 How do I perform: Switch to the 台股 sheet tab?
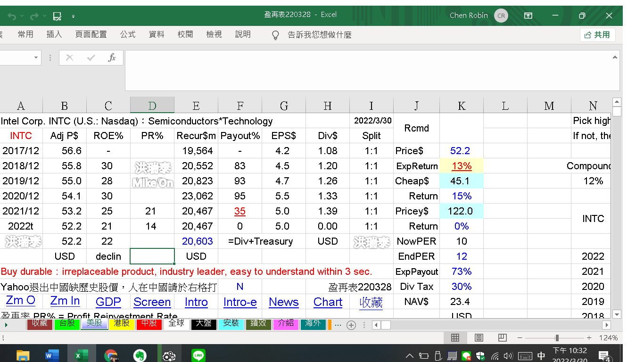point(66,323)
